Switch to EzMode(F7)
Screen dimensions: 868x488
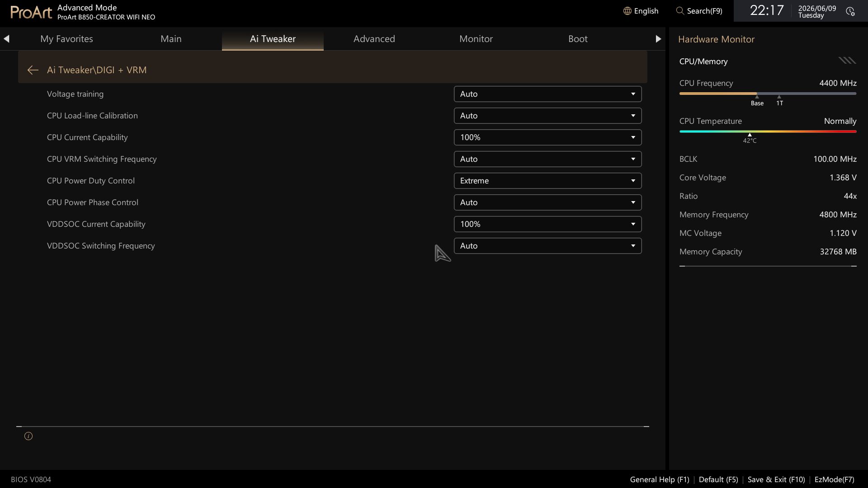click(x=835, y=479)
